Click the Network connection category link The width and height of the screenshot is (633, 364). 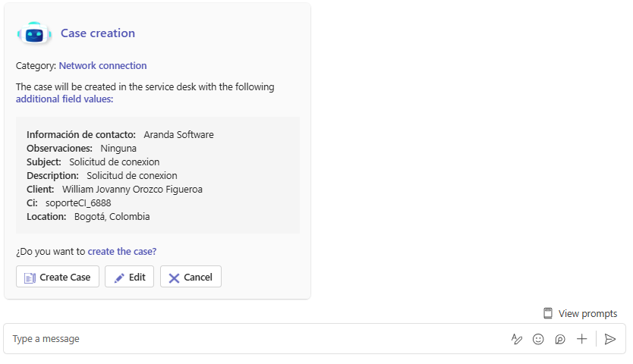[102, 66]
